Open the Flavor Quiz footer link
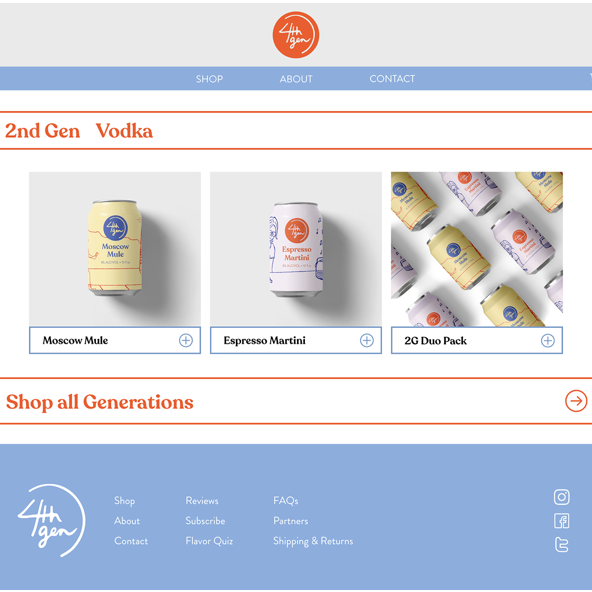592x592 pixels. (x=209, y=541)
